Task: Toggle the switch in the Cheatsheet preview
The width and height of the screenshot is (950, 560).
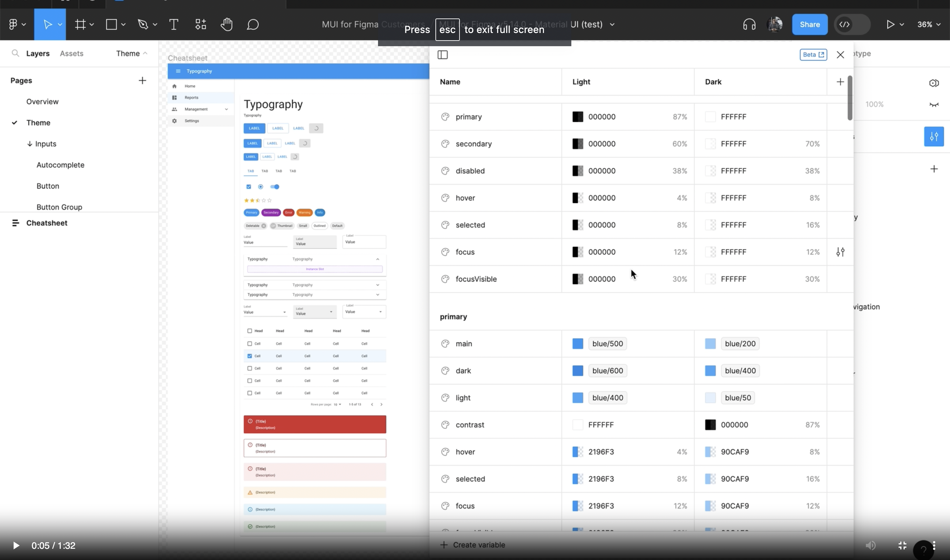Action: click(x=275, y=186)
